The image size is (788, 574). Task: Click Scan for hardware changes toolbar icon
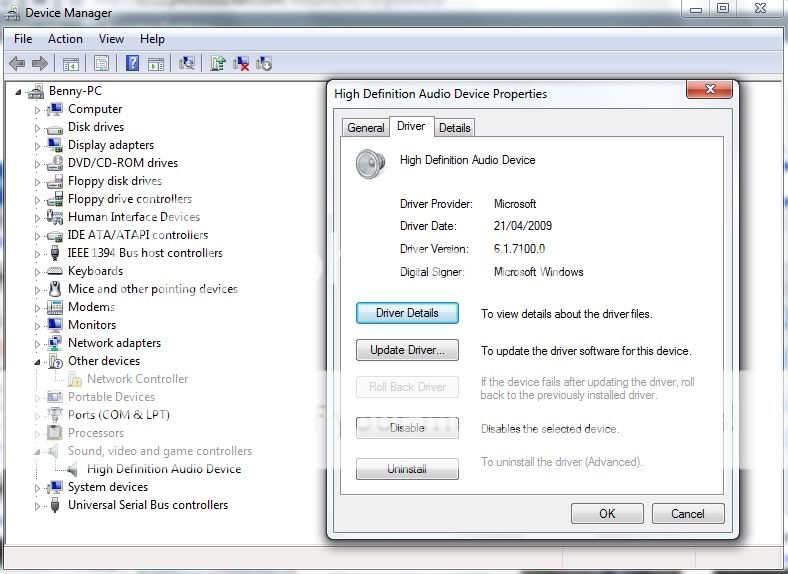coord(186,64)
